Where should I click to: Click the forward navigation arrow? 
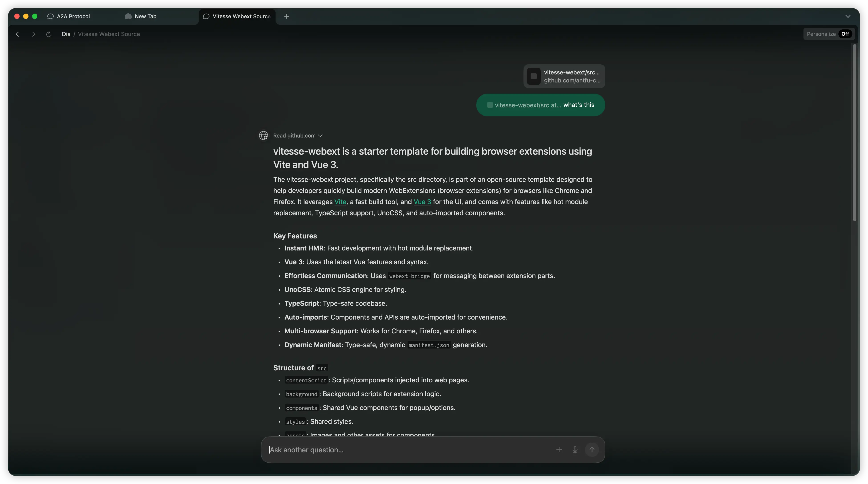[33, 34]
